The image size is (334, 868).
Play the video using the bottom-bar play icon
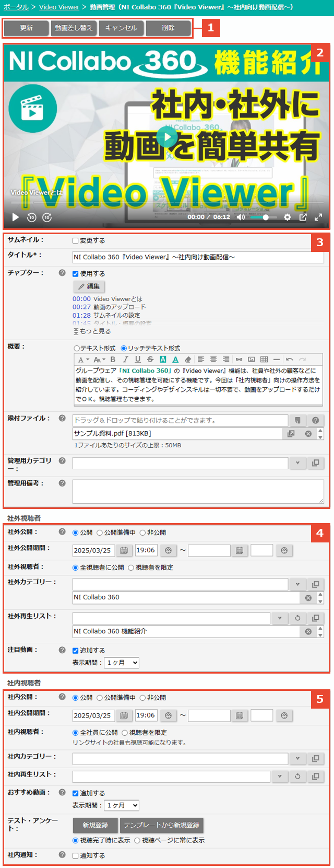15,217
